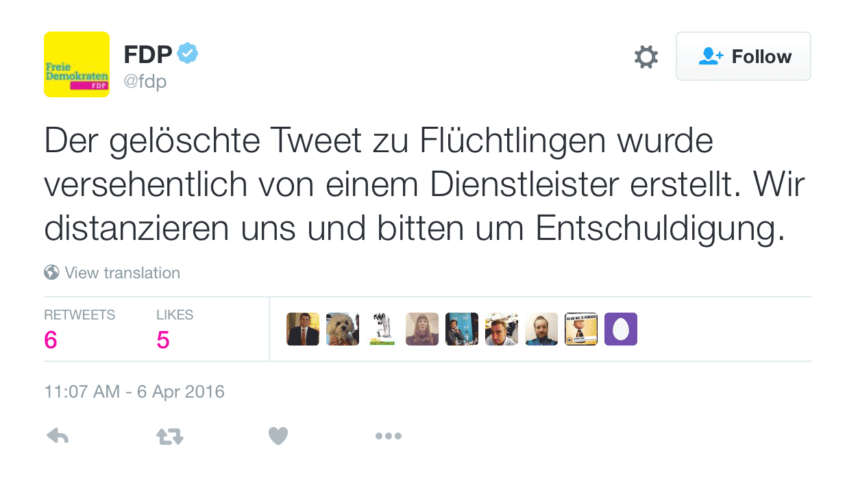The image size is (858, 484).
Task: Open the gear settings dropdown
Action: tap(646, 57)
